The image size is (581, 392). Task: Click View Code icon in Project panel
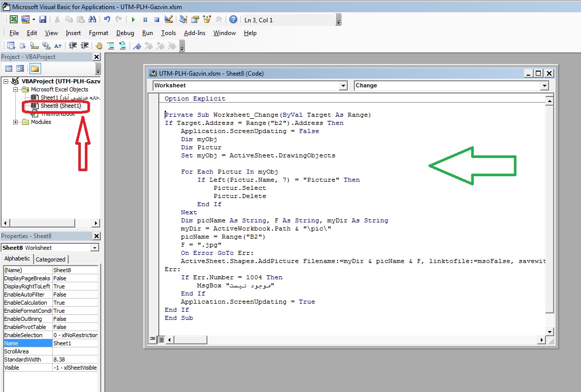click(9, 69)
